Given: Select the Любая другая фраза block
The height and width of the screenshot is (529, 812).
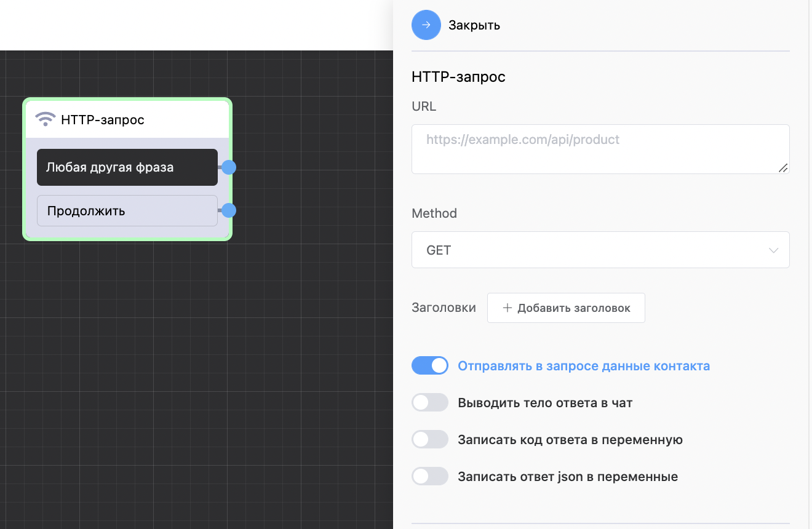Looking at the screenshot, I should (x=127, y=167).
